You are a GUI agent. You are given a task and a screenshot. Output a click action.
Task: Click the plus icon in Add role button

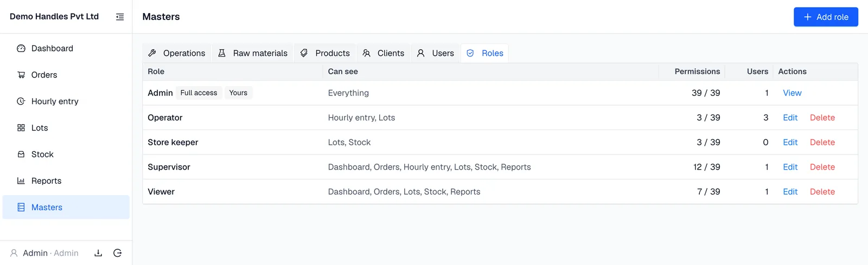click(x=808, y=17)
